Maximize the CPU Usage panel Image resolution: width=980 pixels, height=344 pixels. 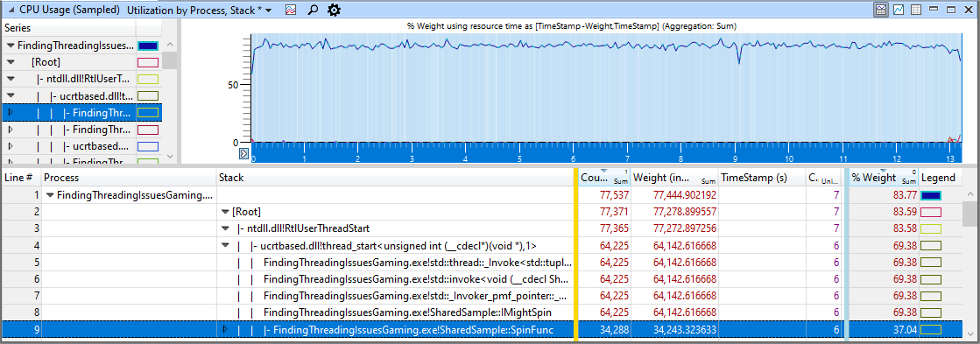coord(951,10)
